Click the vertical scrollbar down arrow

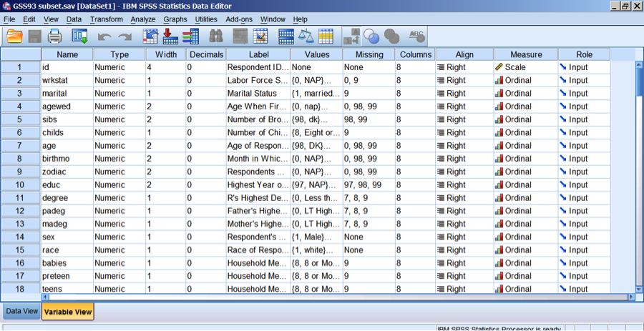(x=639, y=290)
